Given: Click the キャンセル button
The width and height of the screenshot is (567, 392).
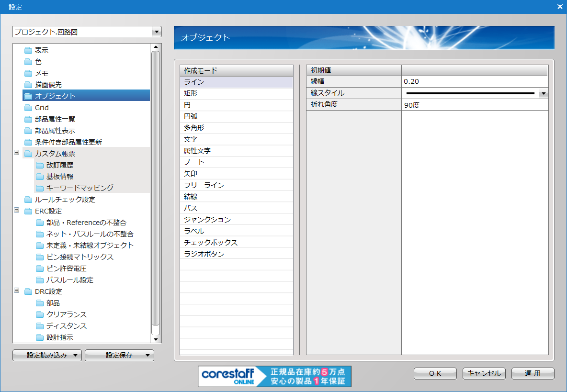Looking at the screenshot, I should point(484,373).
